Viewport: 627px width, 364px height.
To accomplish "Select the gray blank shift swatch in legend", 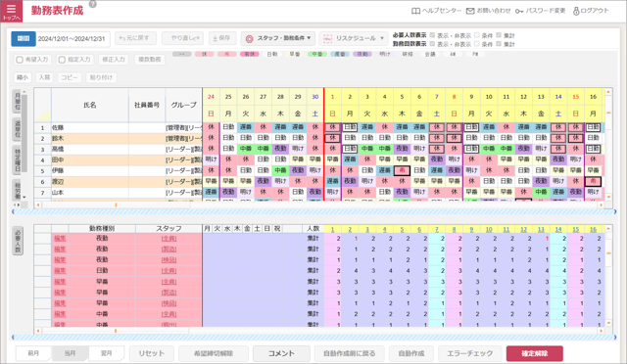I will [182, 54].
